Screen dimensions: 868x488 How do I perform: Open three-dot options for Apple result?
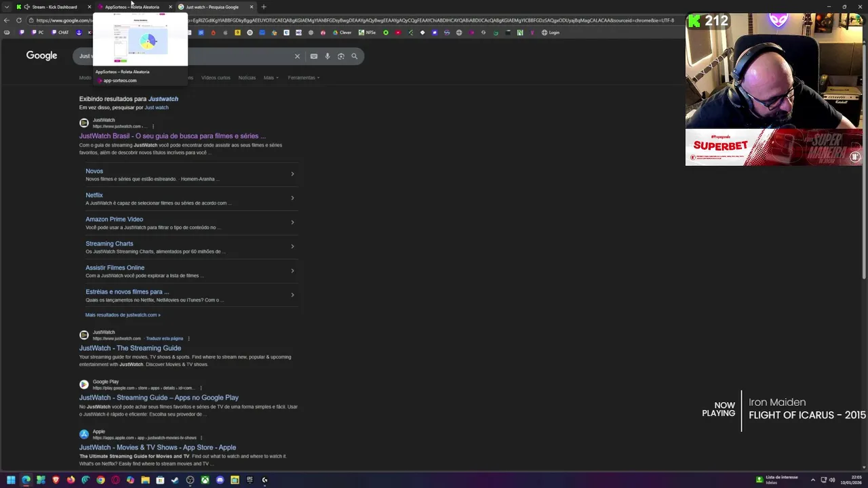[201, 438]
